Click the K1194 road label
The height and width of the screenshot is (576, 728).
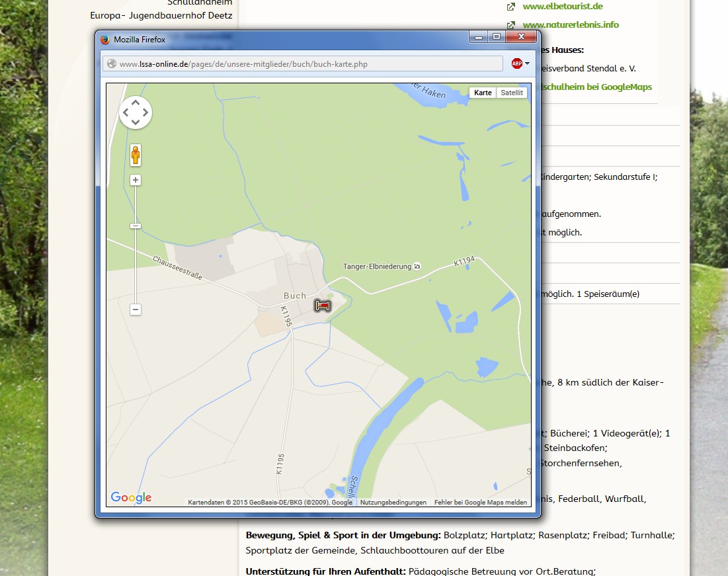tap(464, 261)
